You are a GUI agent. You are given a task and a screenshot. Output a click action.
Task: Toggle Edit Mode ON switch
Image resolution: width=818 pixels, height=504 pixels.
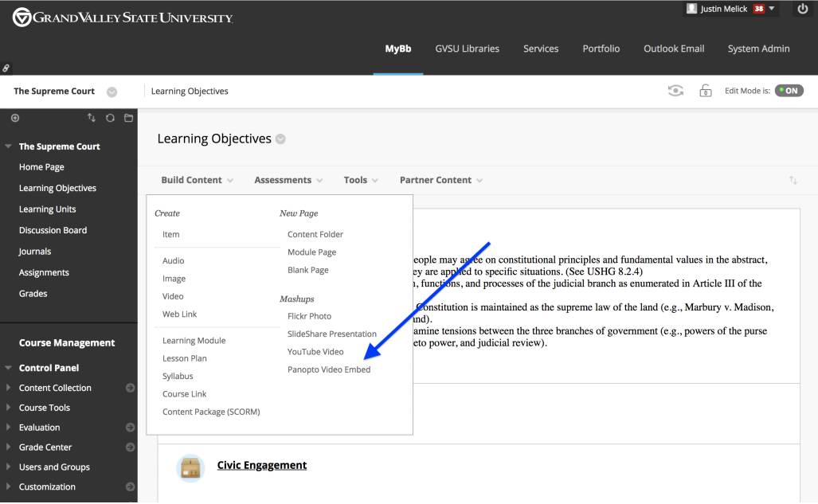tap(789, 91)
